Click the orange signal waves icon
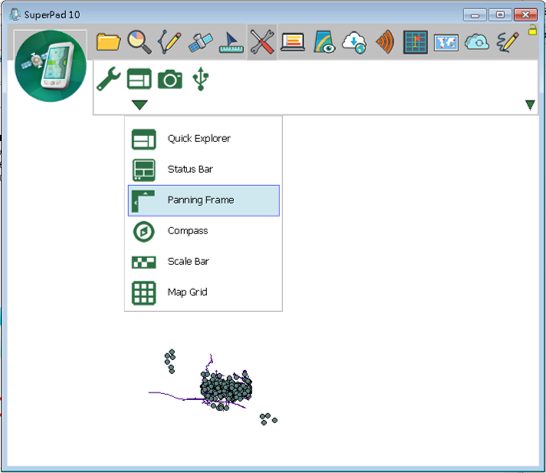 [385, 42]
